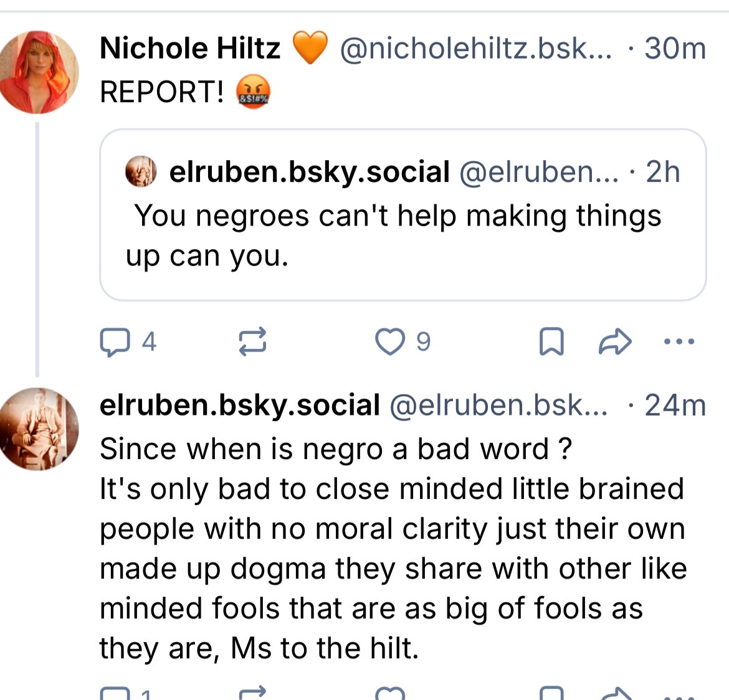Open Nichole Hiltz's profile avatar

39,72
